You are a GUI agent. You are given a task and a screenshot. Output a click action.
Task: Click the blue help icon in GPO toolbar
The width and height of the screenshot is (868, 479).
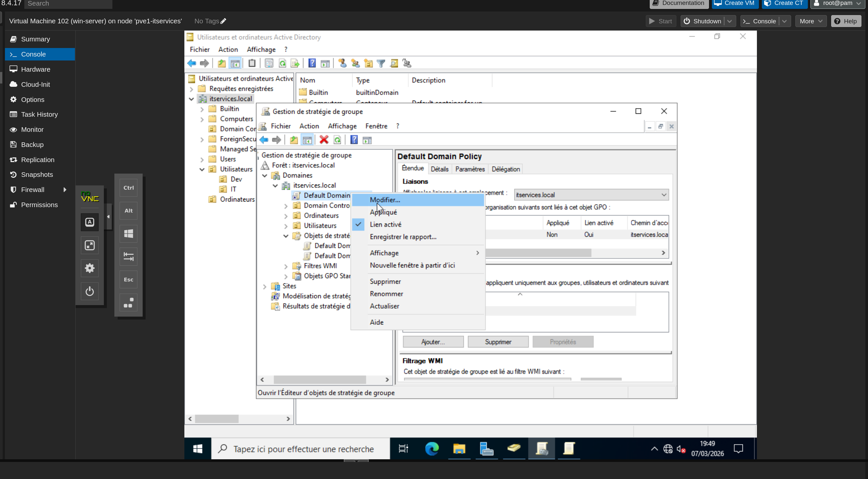[x=354, y=140]
